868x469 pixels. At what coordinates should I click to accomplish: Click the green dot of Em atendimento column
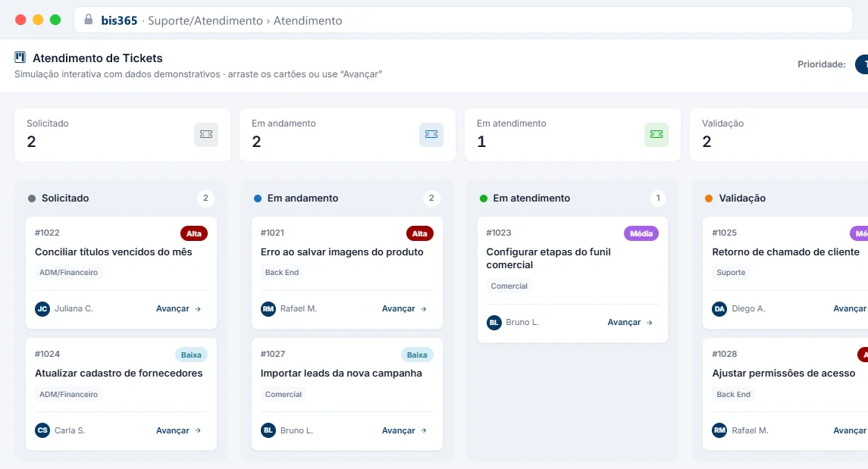point(483,199)
